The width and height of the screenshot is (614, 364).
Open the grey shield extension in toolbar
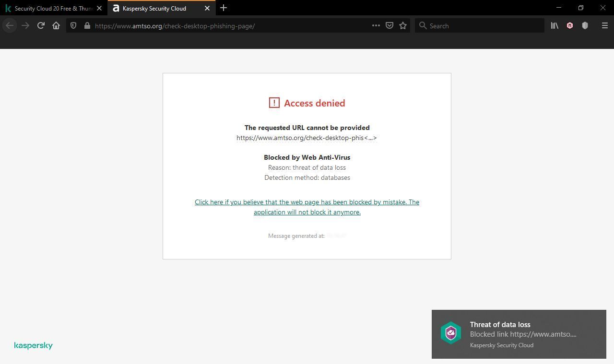585,26
